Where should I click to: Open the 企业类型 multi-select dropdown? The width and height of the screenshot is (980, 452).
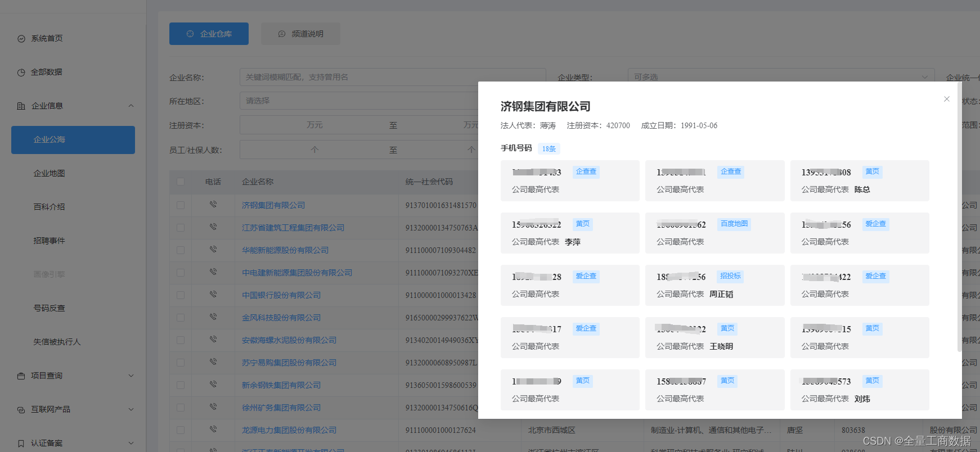781,77
